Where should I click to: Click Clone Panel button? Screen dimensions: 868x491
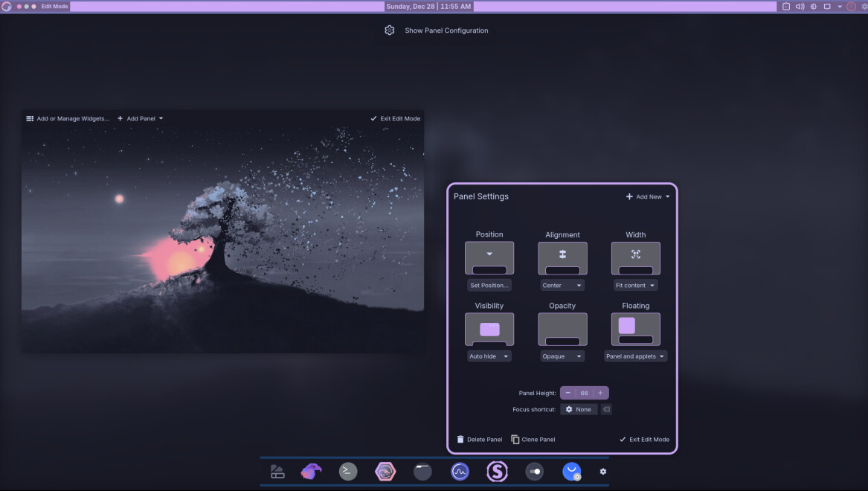point(533,440)
